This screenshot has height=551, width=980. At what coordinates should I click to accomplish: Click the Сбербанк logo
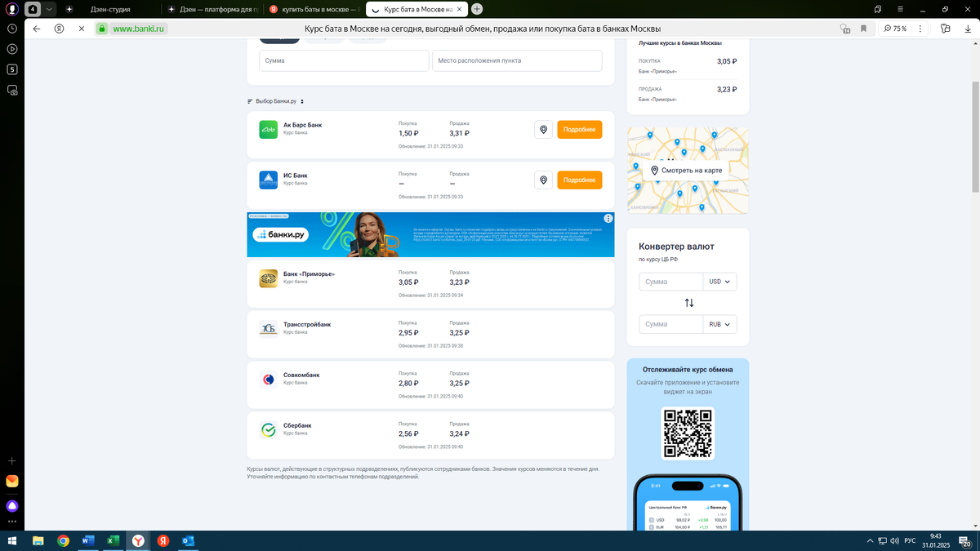(x=268, y=429)
